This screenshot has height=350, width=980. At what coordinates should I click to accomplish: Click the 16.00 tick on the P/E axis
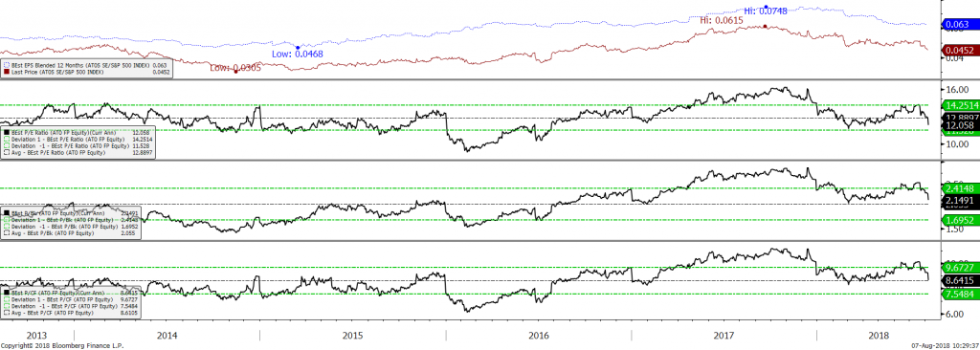pos(957,89)
